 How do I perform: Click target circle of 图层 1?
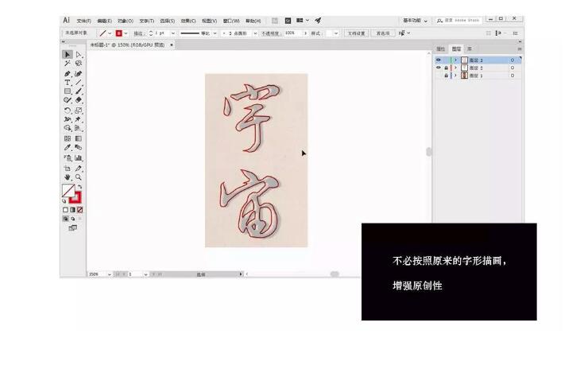pos(513,76)
